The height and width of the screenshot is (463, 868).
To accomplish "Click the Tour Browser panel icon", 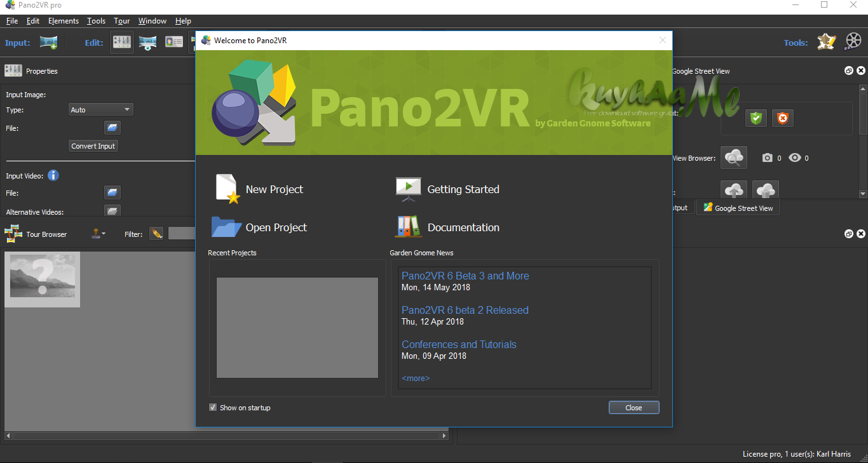I will click(x=13, y=234).
